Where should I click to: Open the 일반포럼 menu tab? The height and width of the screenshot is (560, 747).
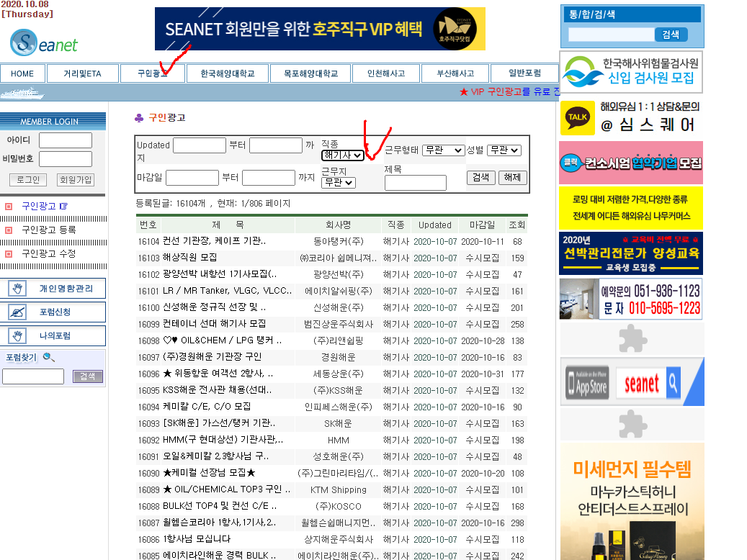click(x=524, y=73)
